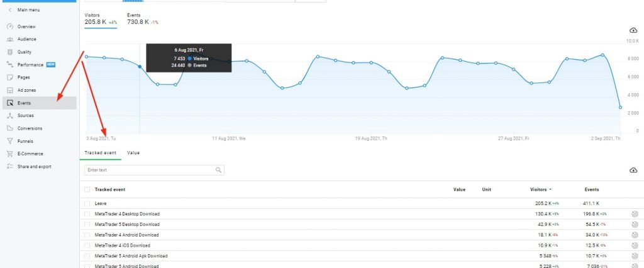Click the Value column header
The height and width of the screenshot is (268, 644).
[459, 190]
